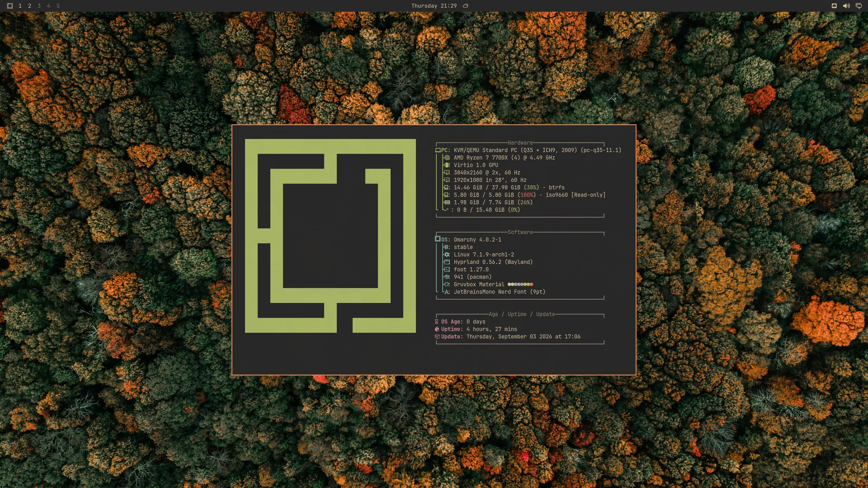Click the tray icon left of the speaker
This screenshot has width=868, height=488.
pyautogui.click(x=834, y=6)
